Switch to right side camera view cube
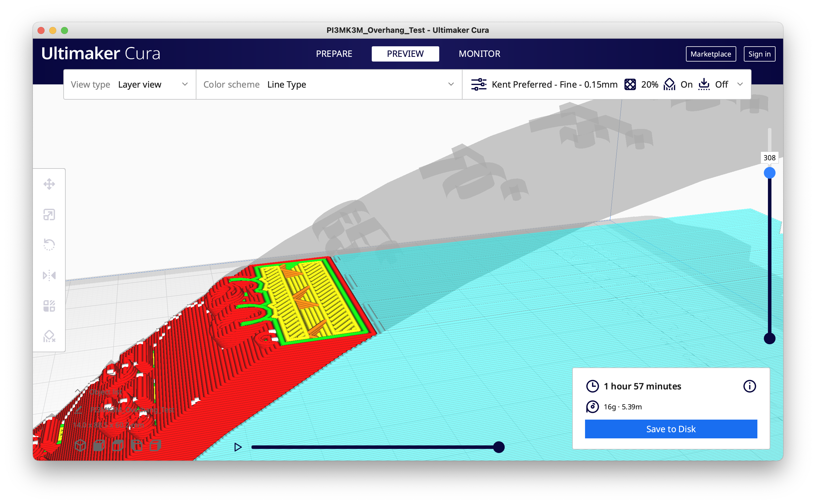 tap(155, 445)
